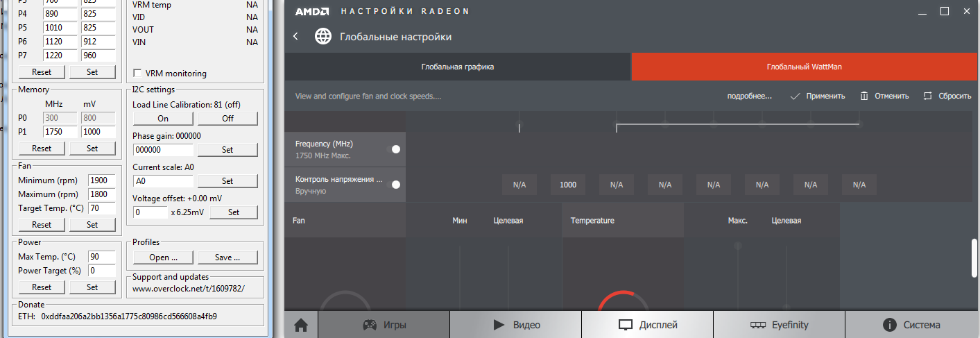Open the Игры gamepad tab
The image size is (980, 338).
384,325
